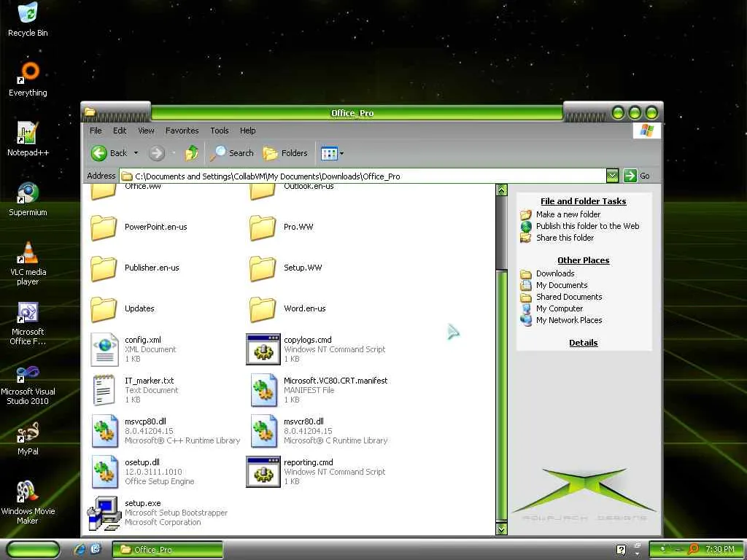Viewport: 747px width, 560px height.
Task: Expand the Details section
Action: click(583, 343)
